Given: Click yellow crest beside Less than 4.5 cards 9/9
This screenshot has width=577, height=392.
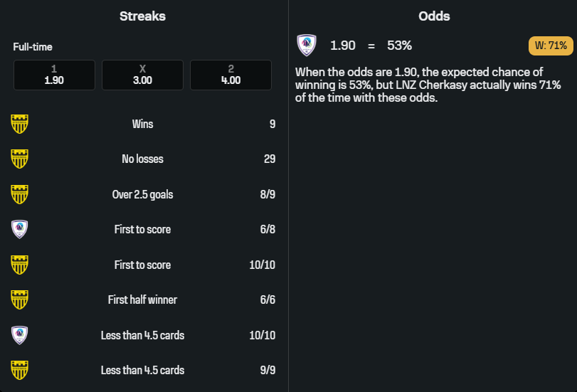Looking at the screenshot, I should tap(20, 370).
